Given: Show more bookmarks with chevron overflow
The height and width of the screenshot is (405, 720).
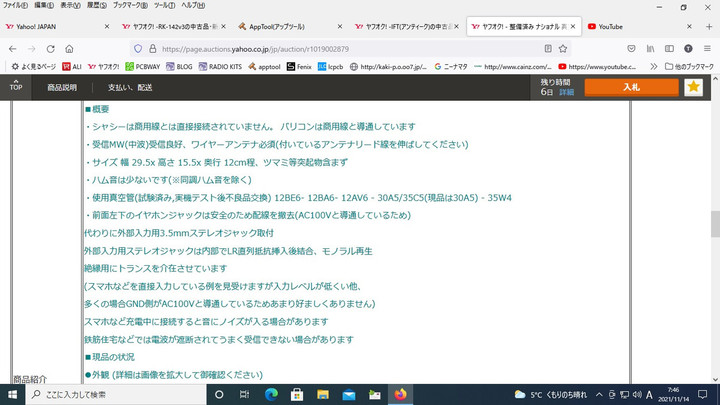Looking at the screenshot, I should tap(653, 67).
